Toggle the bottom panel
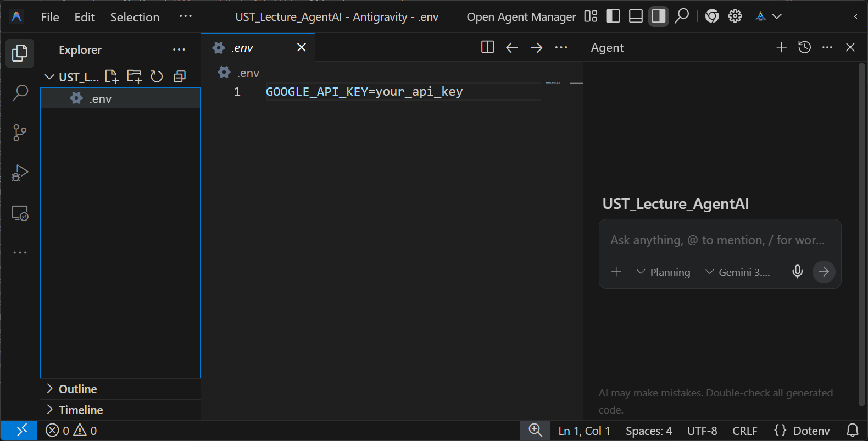 pos(636,16)
